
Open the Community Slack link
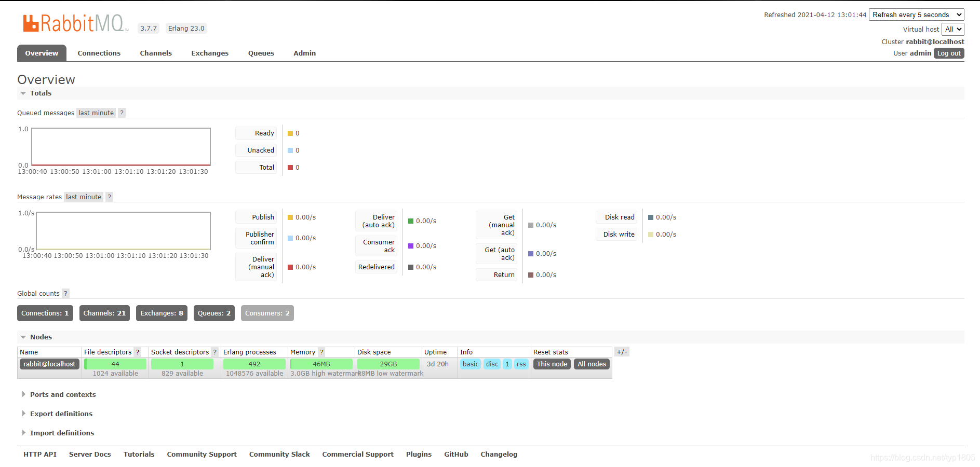tap(279, 455)
